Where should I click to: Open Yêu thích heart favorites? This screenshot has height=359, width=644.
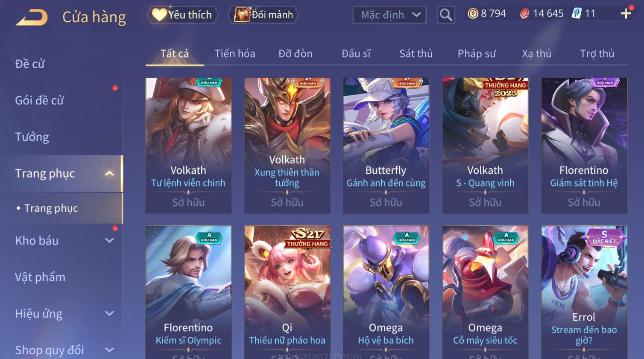pos(183,15)
